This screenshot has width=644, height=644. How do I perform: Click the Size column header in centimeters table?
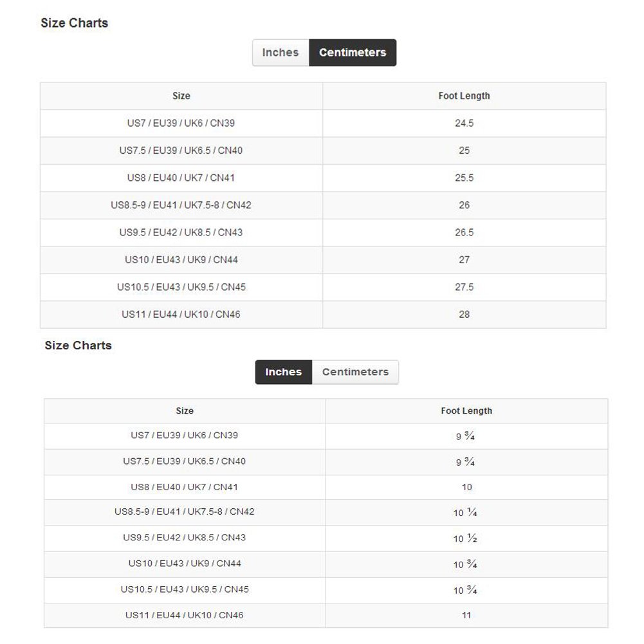(181, 96)
